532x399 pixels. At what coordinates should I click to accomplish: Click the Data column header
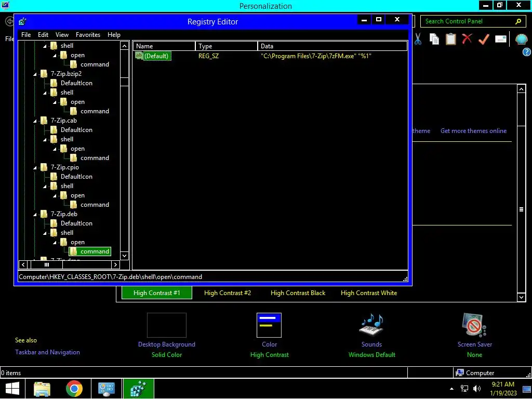[332, 46]
